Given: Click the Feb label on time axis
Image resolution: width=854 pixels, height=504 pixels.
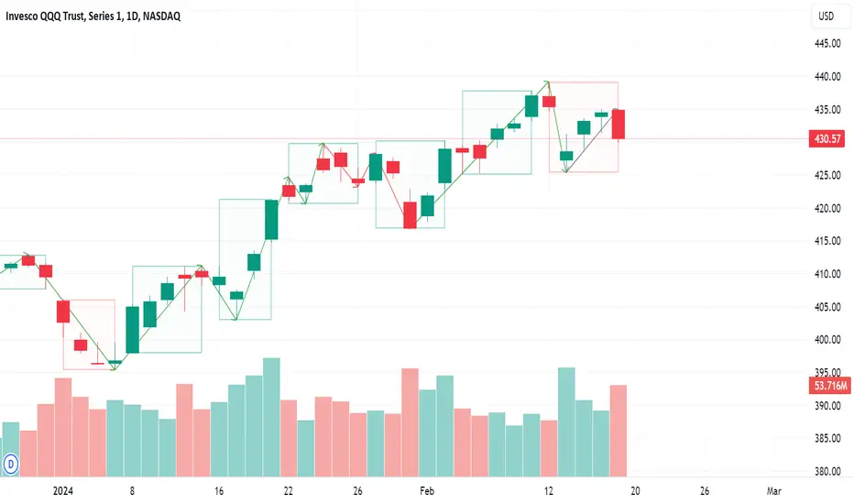Looking at the screenshot, I should (x=427, y=491).
